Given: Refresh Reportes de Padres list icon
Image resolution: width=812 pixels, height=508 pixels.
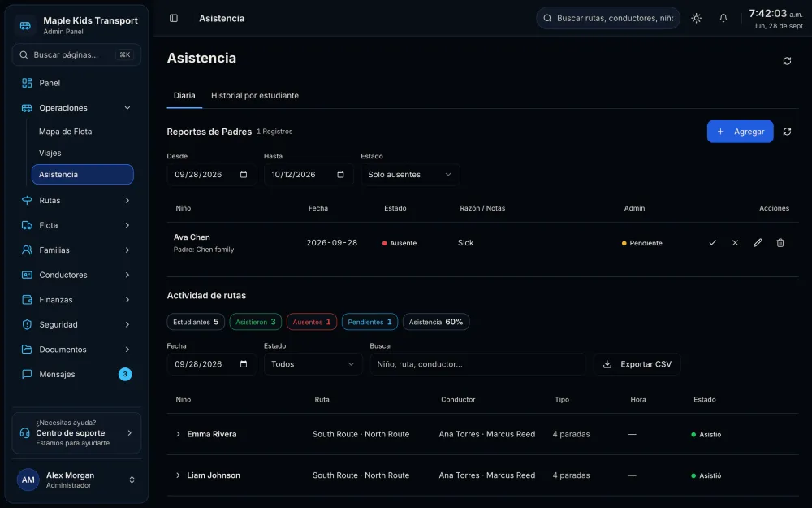Looking at the screenshot, I should pos(787,132).
